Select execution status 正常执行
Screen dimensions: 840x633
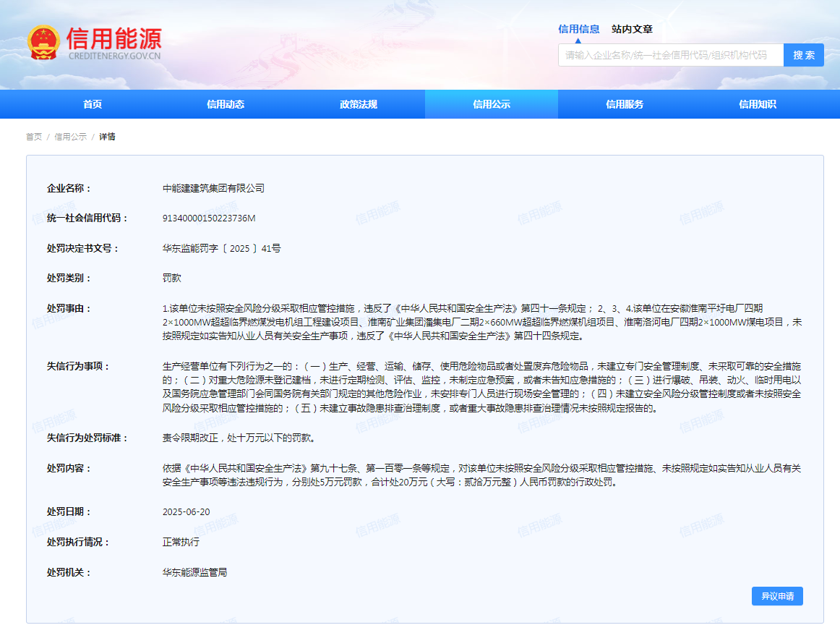181,542
